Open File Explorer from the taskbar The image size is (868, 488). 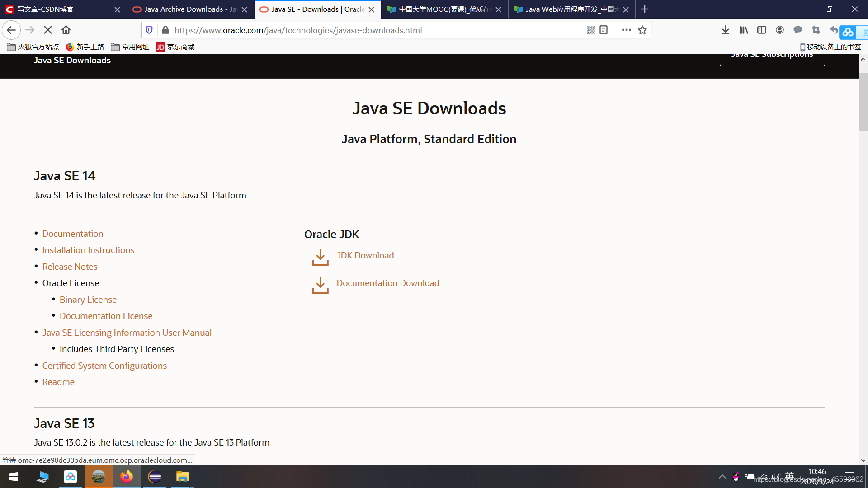[x=182, y=477]
